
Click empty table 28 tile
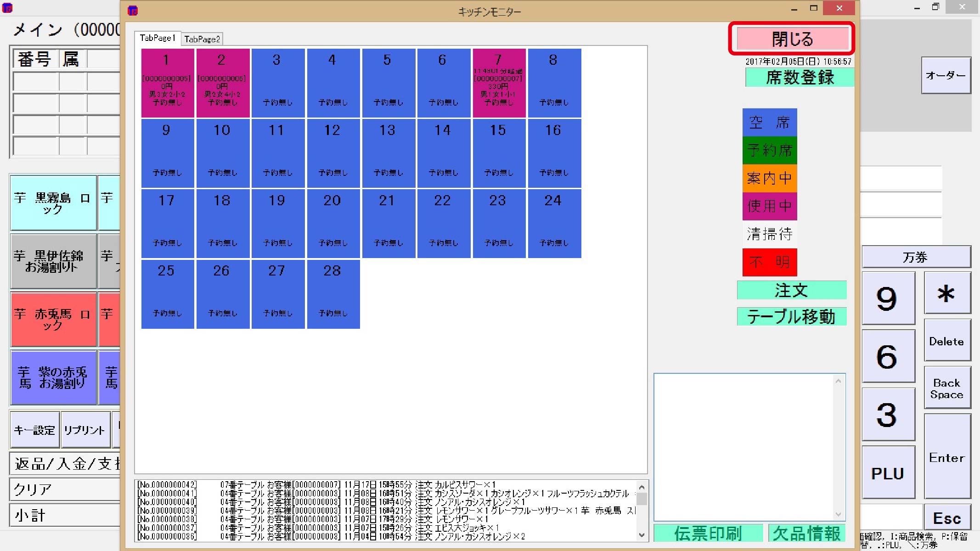coord(333,293)
